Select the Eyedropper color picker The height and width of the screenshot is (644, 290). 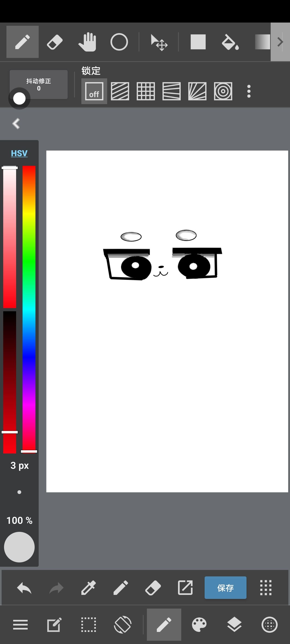point(89,588)
